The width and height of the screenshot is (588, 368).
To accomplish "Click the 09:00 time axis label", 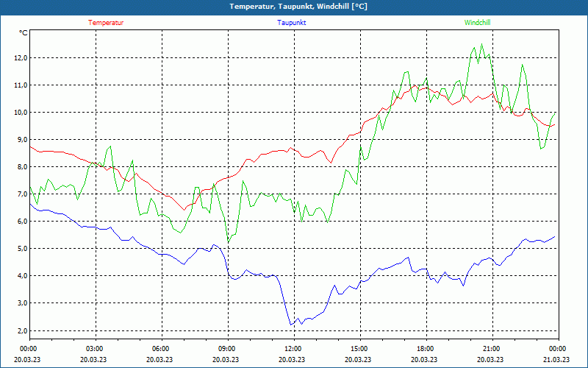I will pos(226,348).
